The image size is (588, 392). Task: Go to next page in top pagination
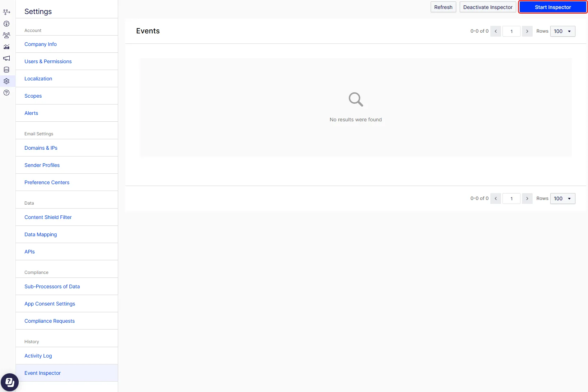tap(527, 31)
